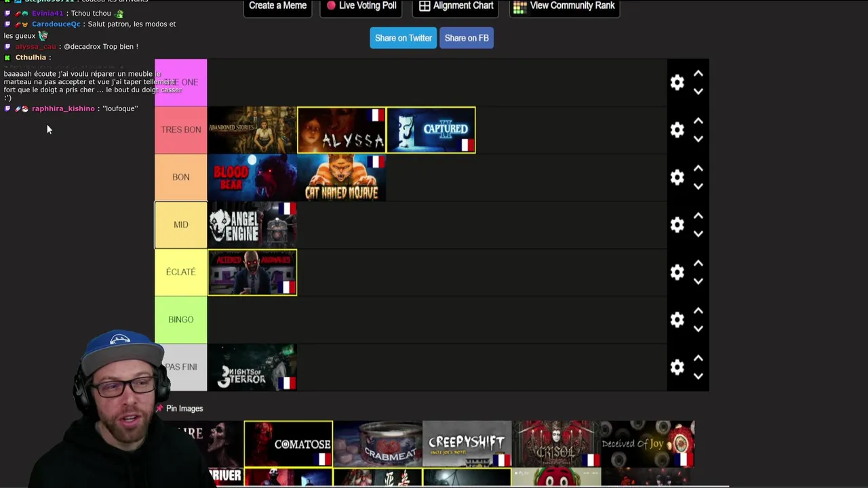Pick the Crisol image from the pool
The height and width of the screenshot is (488, 868).
557,444
